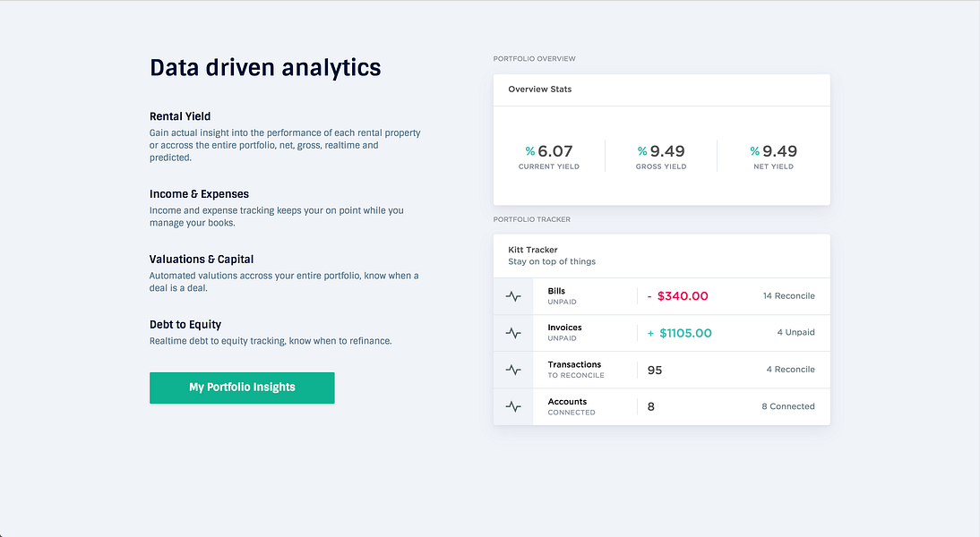This screenshot has height=537, width=980.
Task: Click the "6.07" current yield value
Action: click(x=555, y=151)
